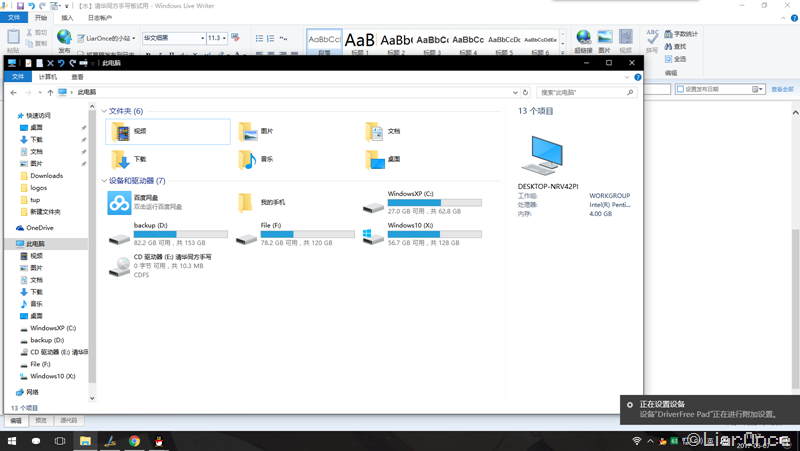Click the 查看全部 link in Live Writer

[782, 89]
